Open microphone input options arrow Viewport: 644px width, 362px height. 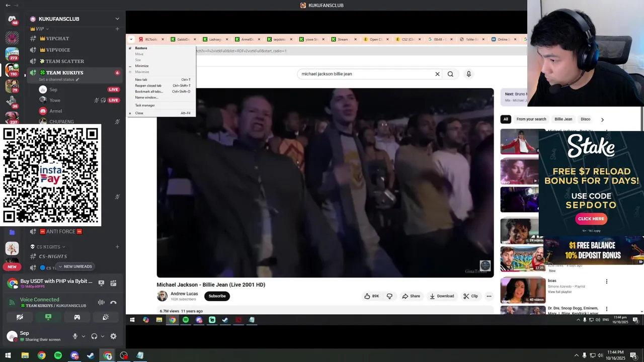pyautogui.click(x=83, y=336)
